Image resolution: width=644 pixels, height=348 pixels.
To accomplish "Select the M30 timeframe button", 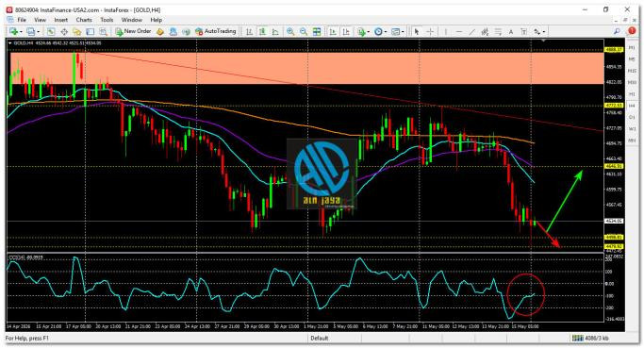I will point(632,83).
